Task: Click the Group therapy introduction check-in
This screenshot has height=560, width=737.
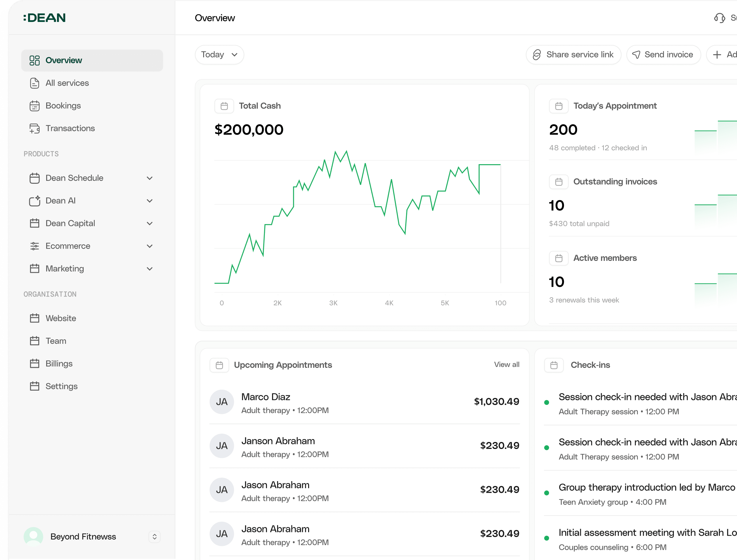Action: pyautogui.click(x=640, y=494)
